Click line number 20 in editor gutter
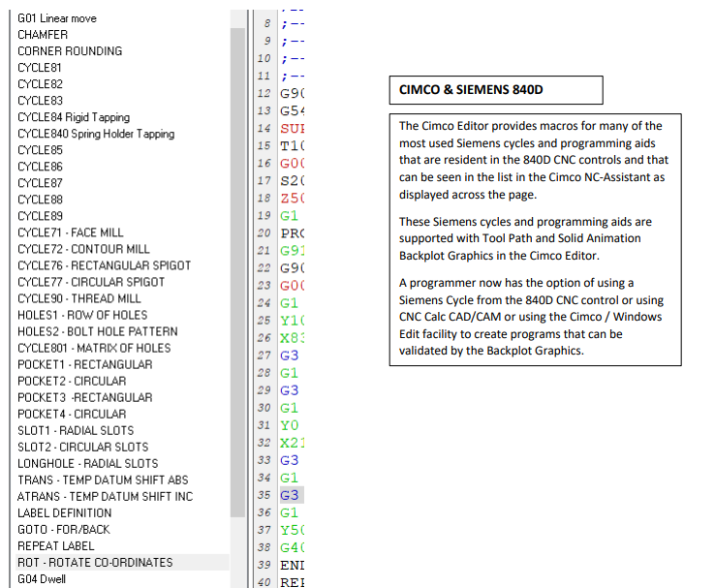This screenshot has width=715, height=588. (264, 232)
